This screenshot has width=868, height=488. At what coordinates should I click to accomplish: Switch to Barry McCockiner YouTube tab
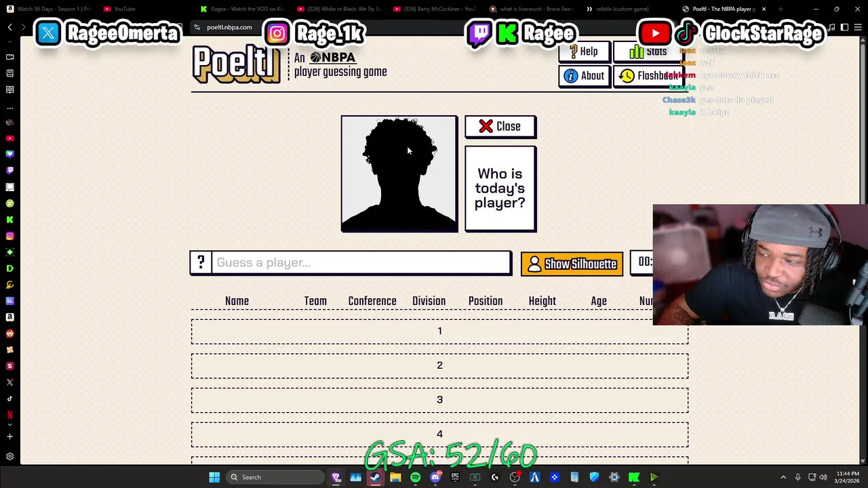[x=437, y=9]
